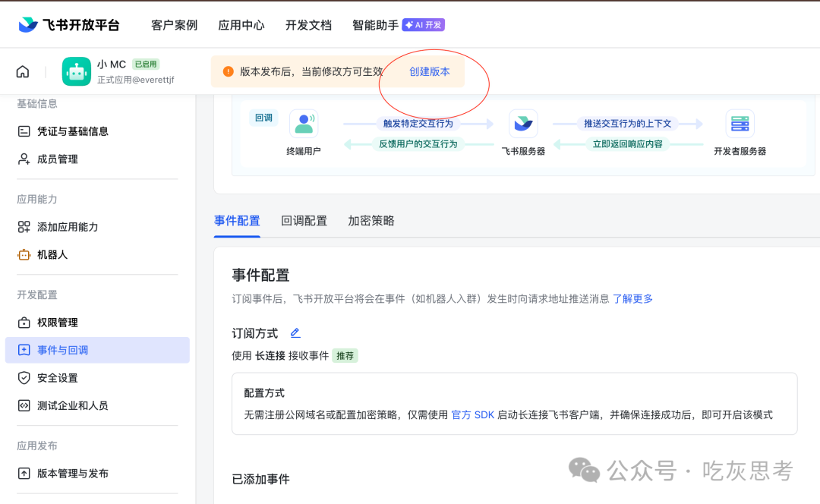Click the 开发者服务器 server icon
This screenshot has width=820, height=504.
(x=740, y=124)
